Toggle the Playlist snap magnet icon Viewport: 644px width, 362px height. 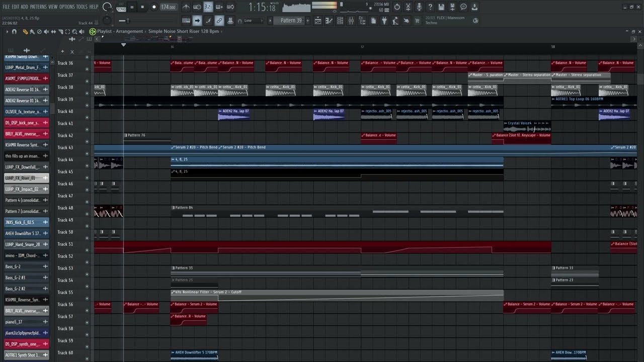coord(14,31)
